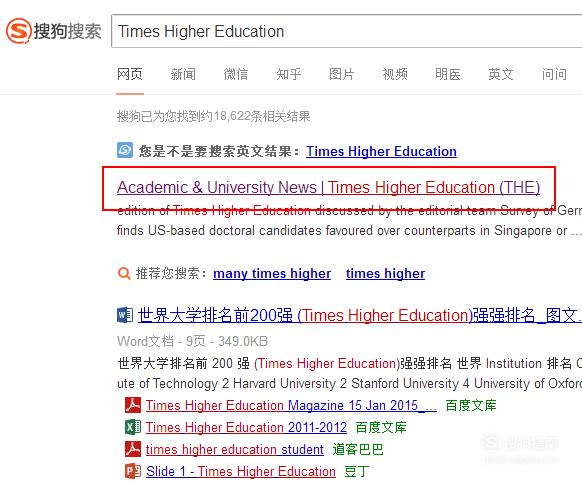
Task: Open the 明医 tab
Action: [x=448, y=74]
